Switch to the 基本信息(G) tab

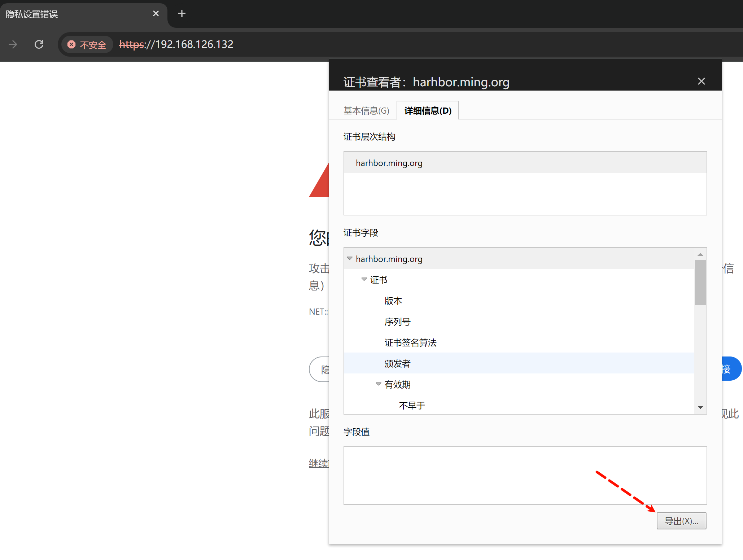tap(366, 111)
